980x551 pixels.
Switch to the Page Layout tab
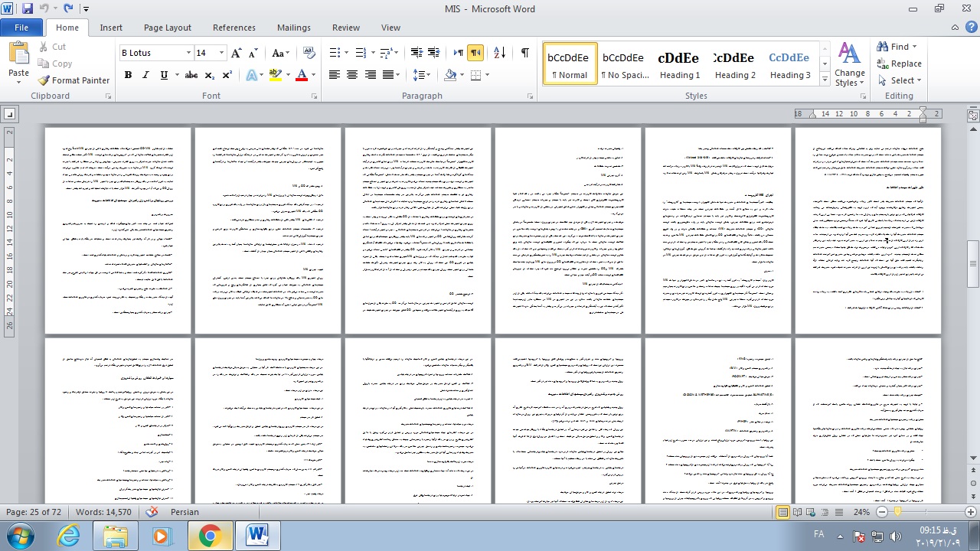click(x=167, y=28)
